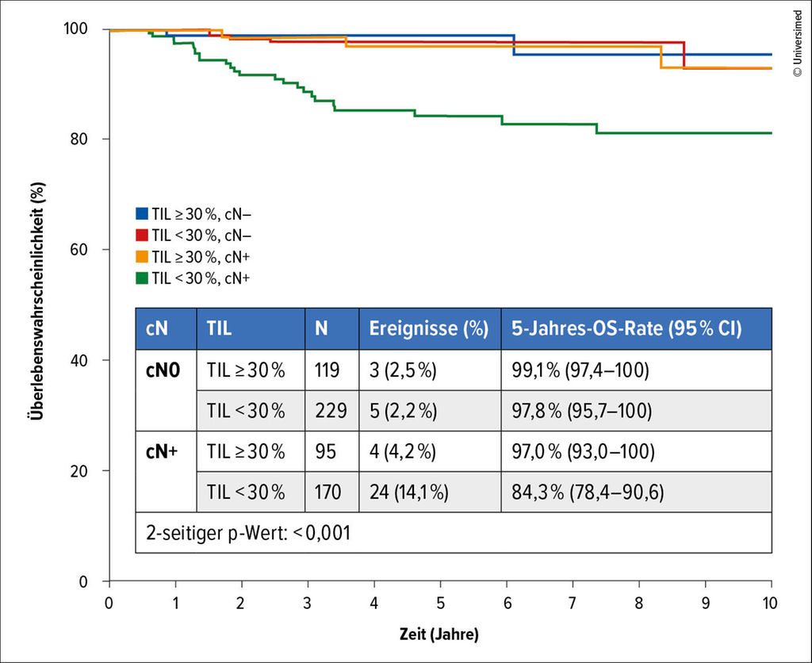Screen dimensions: 812x663
Task: Click the 'N' column header in table
Action: [321, 329]
